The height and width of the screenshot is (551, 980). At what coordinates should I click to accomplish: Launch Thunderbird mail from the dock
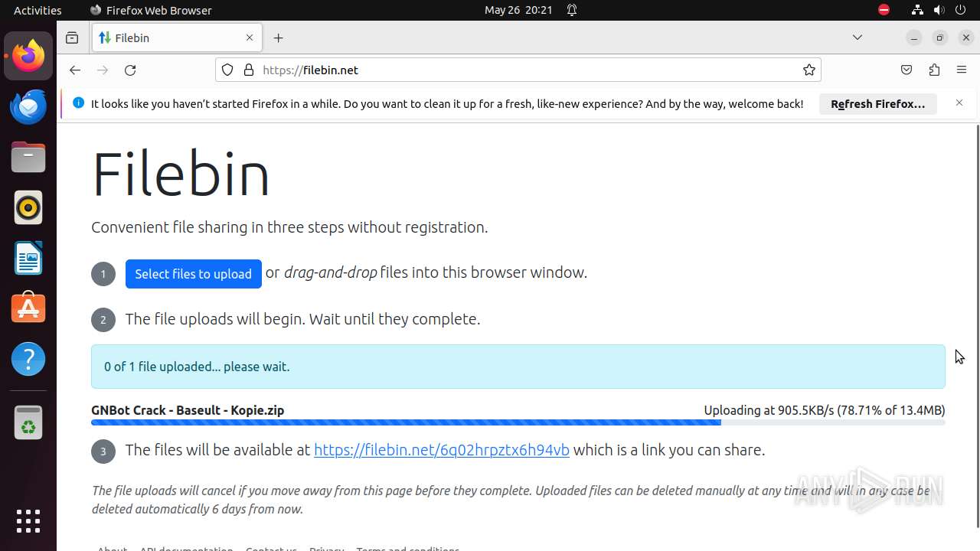(x=28, y=106)
